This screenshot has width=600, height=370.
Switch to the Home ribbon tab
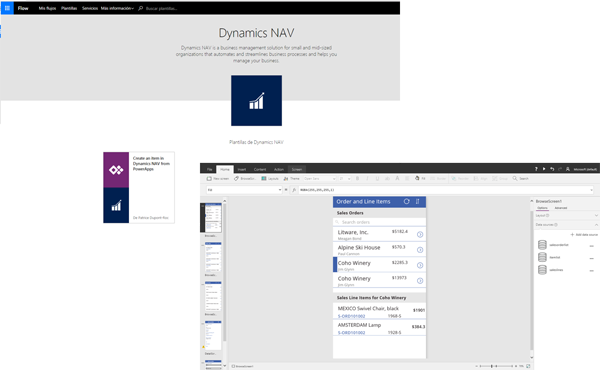[x=225, y=169]
